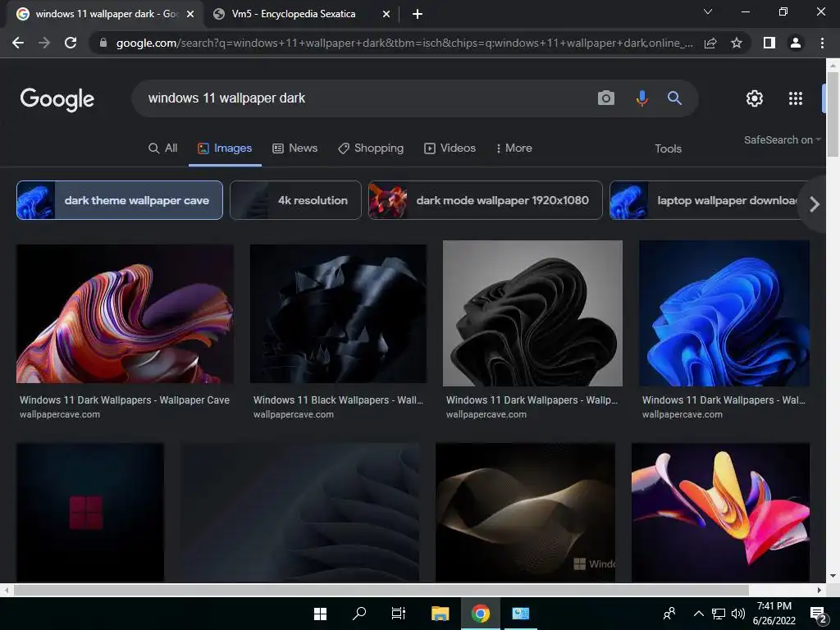Screen dimensions: 840x630
Task: Open the colorful pink-yellow bloom thumbnail
Action: (x=720, y=512)
